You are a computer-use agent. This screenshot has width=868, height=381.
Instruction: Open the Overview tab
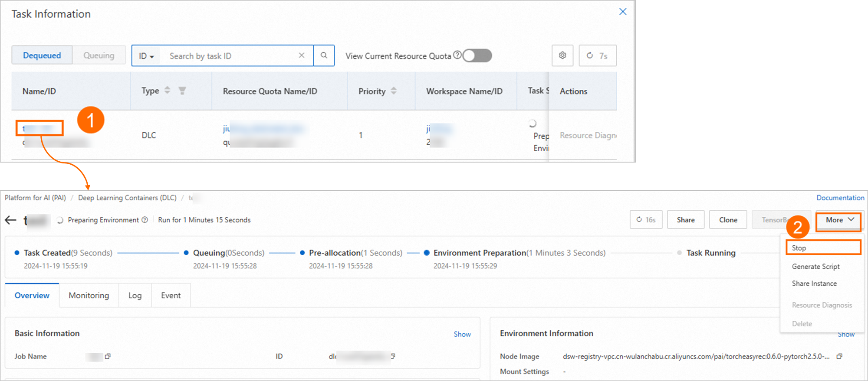click(x=32, y=295)
